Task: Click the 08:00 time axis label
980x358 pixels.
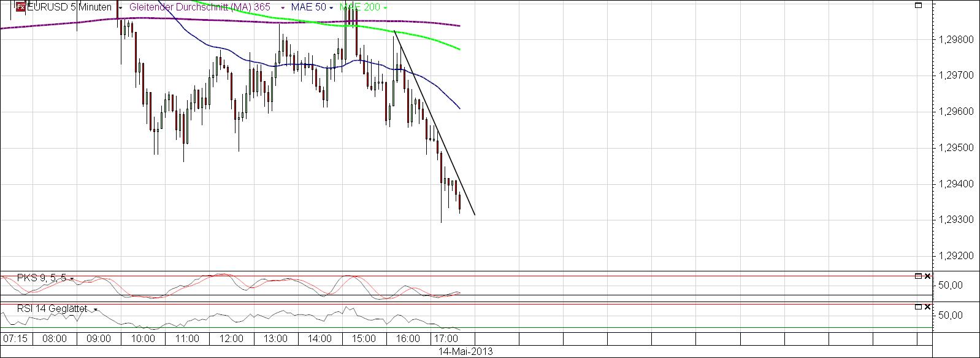Action: (55, 339)
